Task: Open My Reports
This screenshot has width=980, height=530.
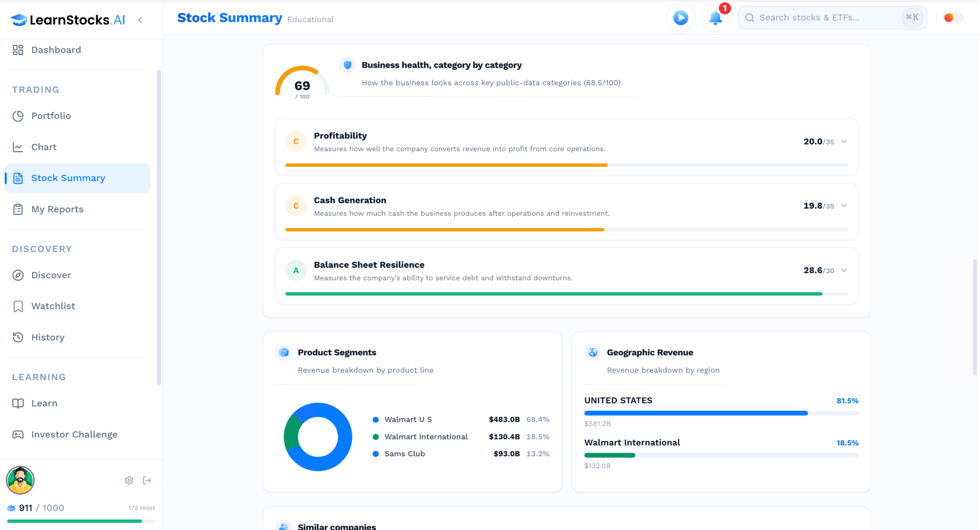Action: pyautogui.click(x=78, y=209)
